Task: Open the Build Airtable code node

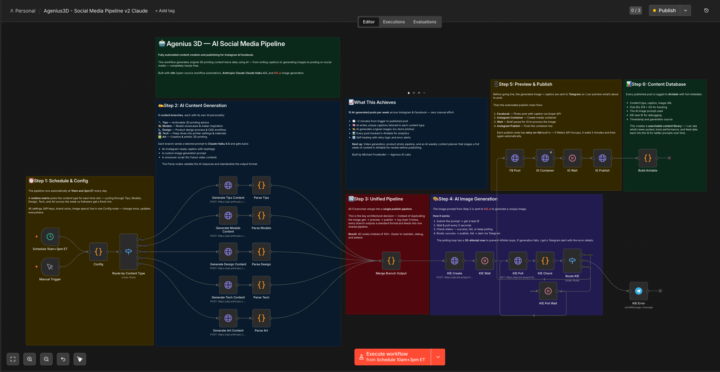Action: coord(647,158)
